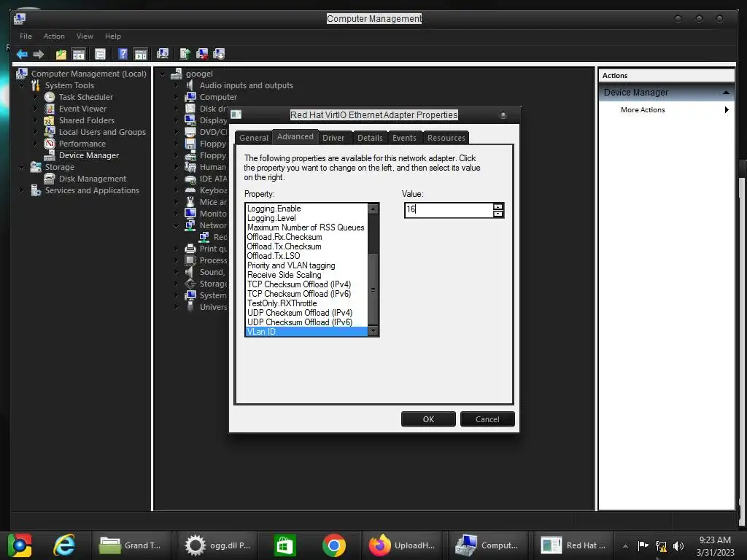Select Services and Applications node
The image size is (747, 560).
[92, 190]
